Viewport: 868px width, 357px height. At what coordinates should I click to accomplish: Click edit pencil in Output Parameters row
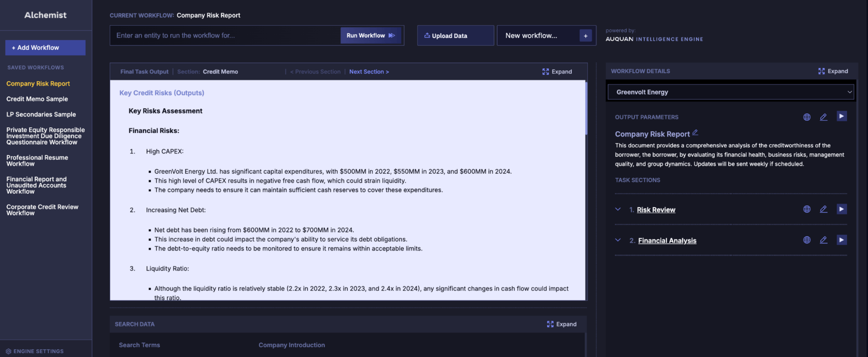pyautogui.click(x=823, y=117)
